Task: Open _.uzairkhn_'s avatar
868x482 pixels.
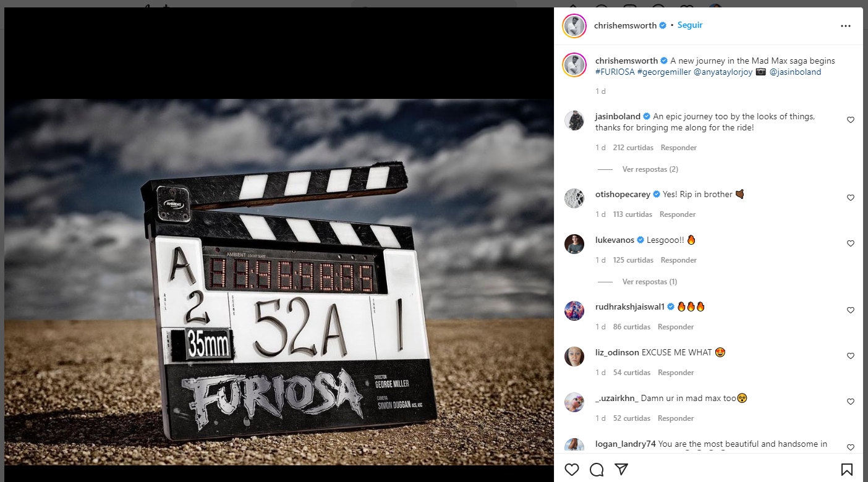Action: pyautogui.click(x=574, y=402)
